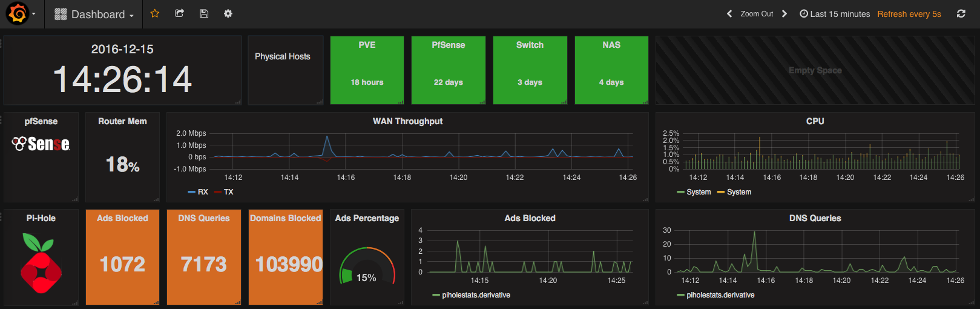Open the Ads Blocked graph panel title

pyautogui.click(x=530, y=218)
